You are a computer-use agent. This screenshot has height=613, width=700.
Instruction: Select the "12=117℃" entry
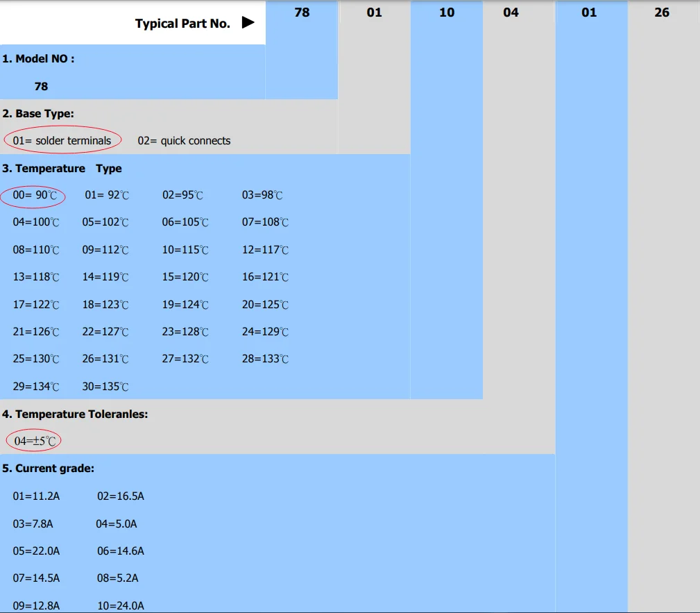coord(265,250)
